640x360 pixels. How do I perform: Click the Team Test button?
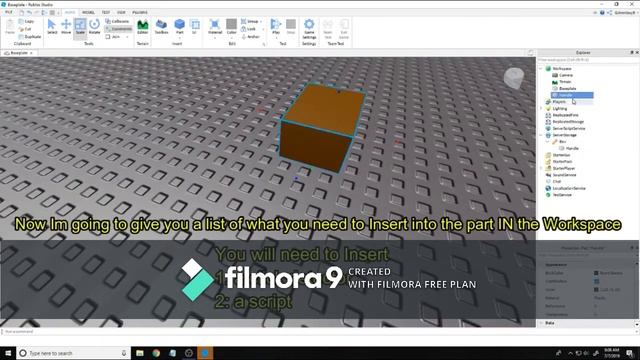coord(328,29)
